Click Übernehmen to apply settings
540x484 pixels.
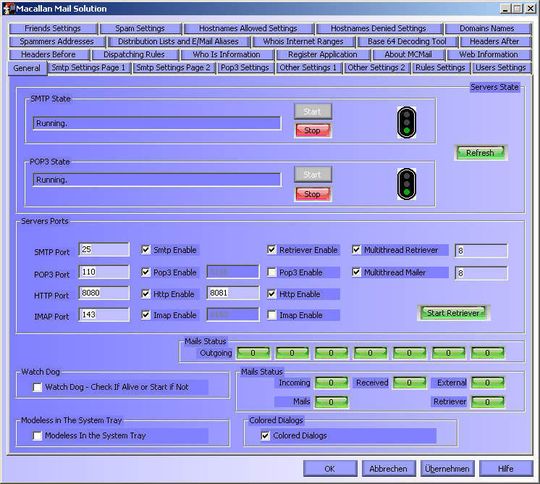point(447,468)
